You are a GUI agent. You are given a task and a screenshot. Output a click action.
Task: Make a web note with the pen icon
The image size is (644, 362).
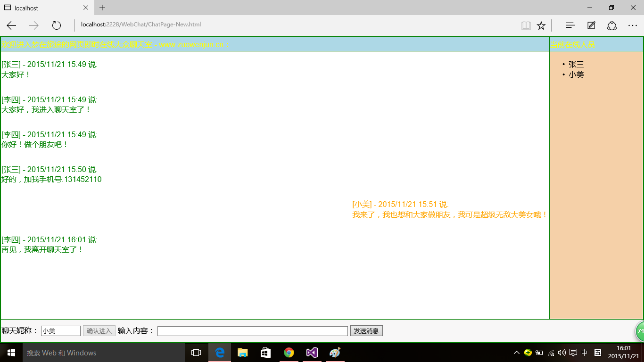pos(591,25)
